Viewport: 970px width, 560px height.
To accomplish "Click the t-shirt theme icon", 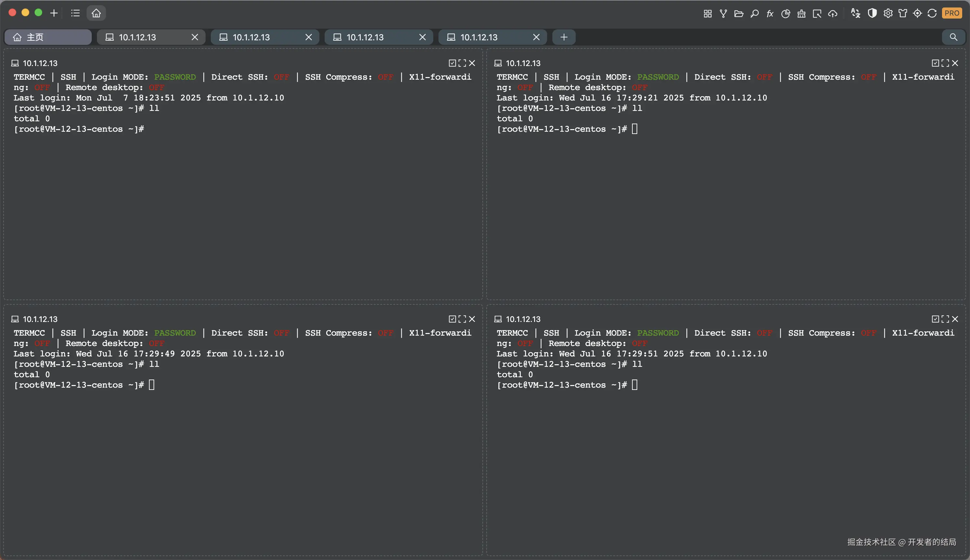I will [903, 13].
